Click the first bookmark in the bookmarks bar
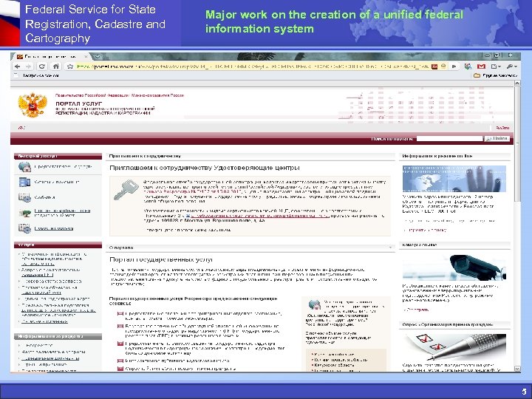 37,75
